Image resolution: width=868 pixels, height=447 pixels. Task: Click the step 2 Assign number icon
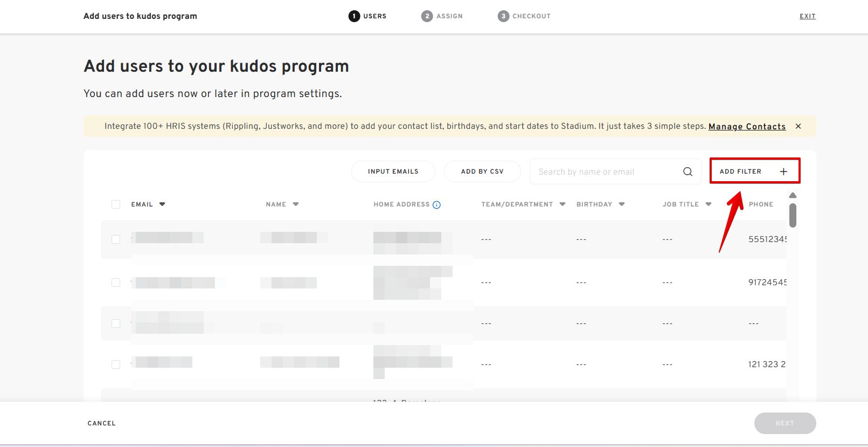427,16
